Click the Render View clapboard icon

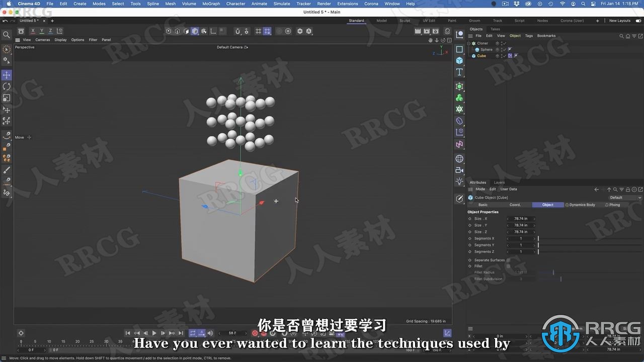[x=418, y=31]
